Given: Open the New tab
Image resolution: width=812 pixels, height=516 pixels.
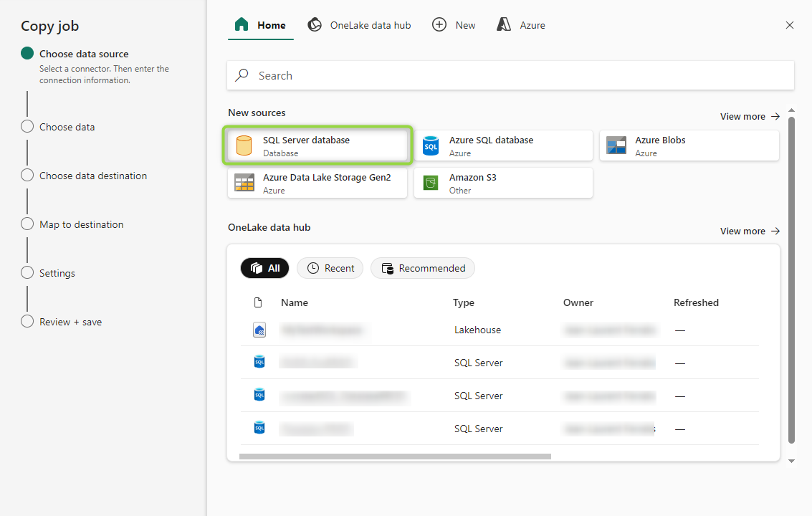Looking at the screenshot, I should [454, 25].
